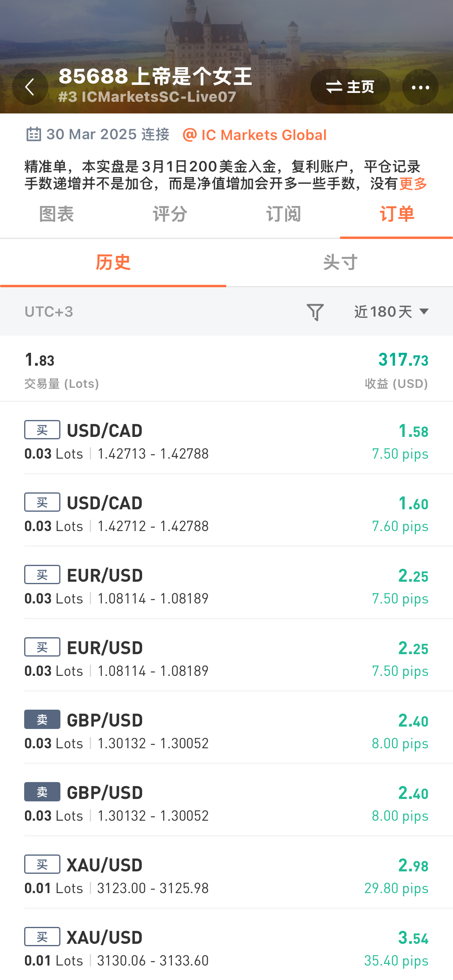This screenshot has height=980, width=453.
Task: Select the 历史 sub-tab
Action: (113, 263)
